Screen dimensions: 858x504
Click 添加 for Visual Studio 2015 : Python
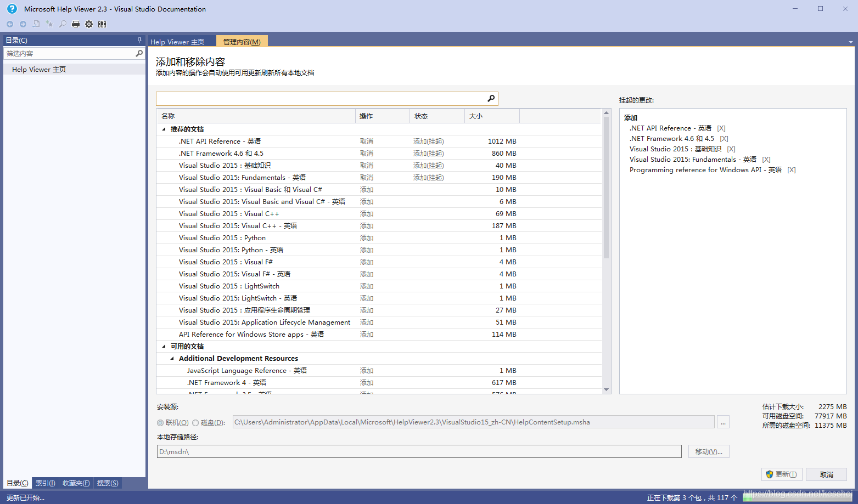click(367, 238)
